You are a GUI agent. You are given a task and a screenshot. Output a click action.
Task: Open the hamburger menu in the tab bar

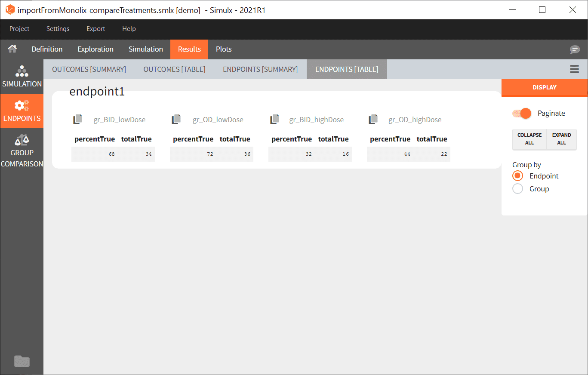pyautogui.click(x=574, y=69)
